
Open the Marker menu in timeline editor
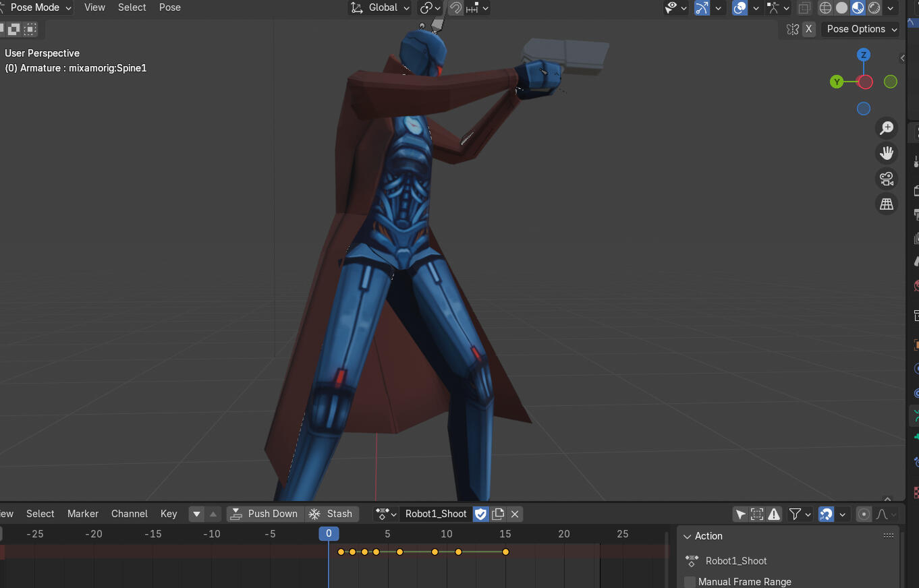pos(83,514)
